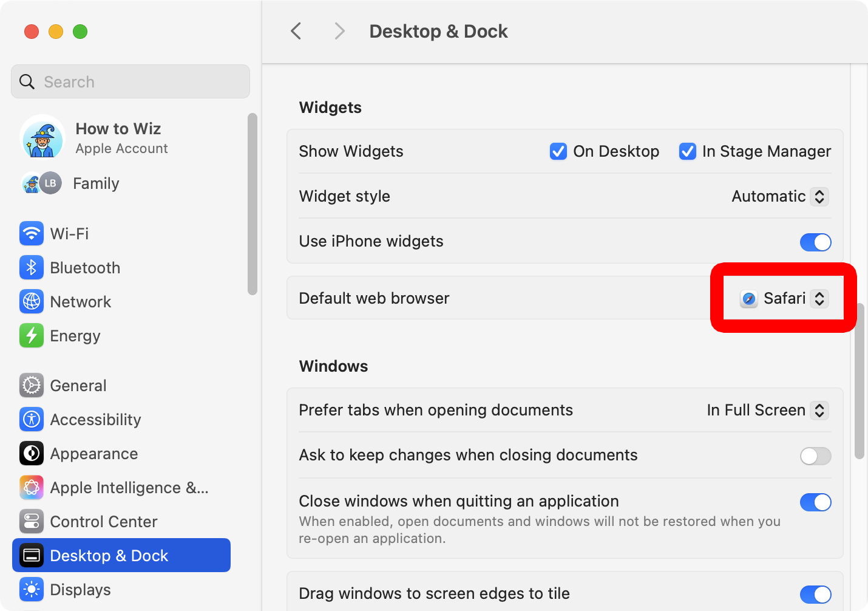Open Bluetooth settings via its icon
The width and height of the screenshot is (868, 611).
tap(32, 267)
